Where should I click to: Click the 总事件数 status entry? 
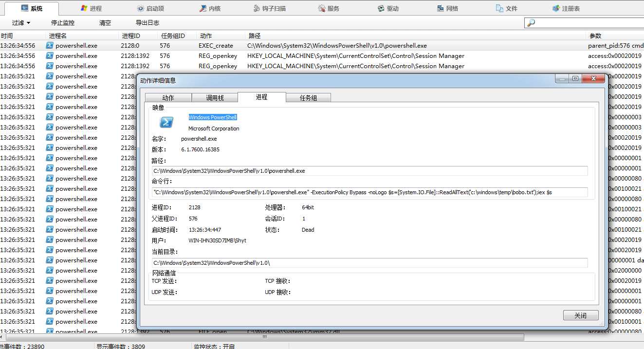(x=22, y=346)
